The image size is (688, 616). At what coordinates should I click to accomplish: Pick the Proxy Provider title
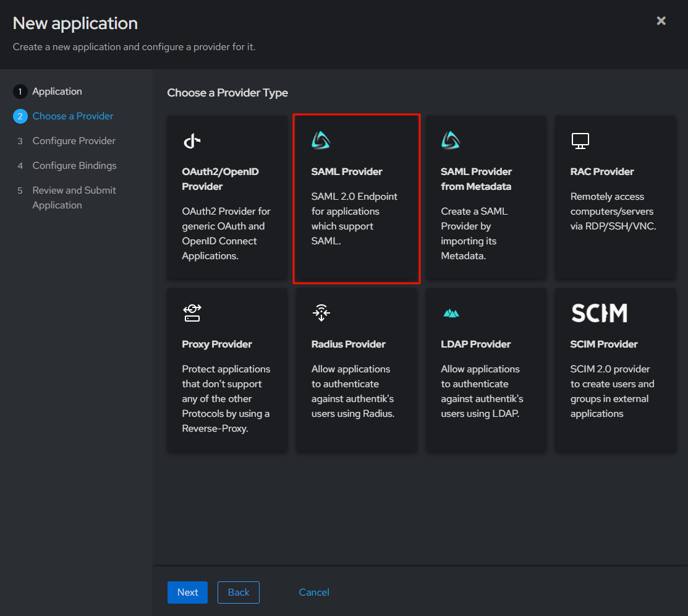coord(217,344)
